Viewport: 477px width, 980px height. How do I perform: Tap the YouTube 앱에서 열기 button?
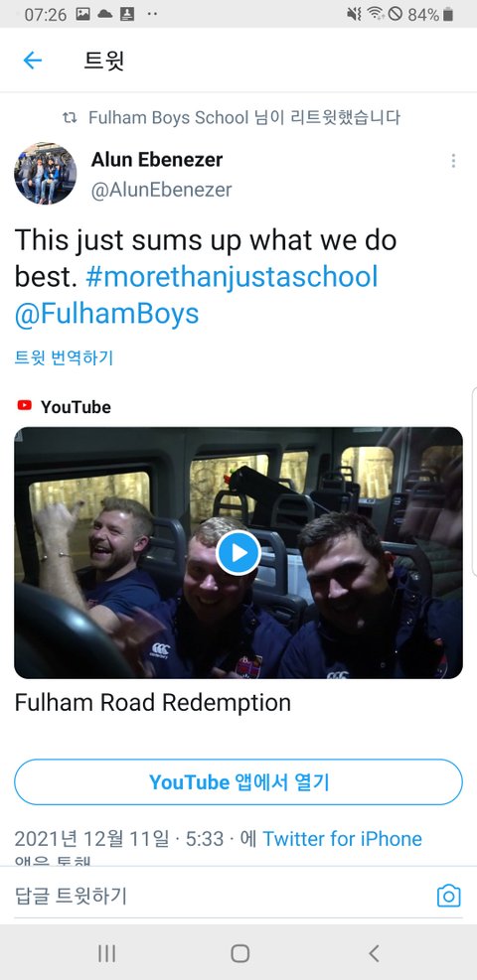[238, 781]
